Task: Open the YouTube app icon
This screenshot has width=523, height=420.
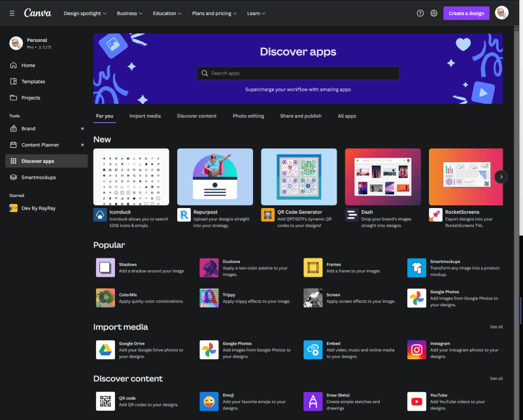Action: click(416, 401)
